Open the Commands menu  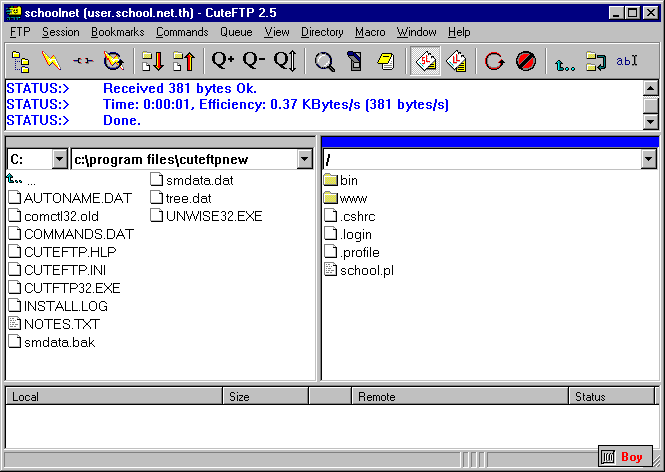[x=182, y=32]
